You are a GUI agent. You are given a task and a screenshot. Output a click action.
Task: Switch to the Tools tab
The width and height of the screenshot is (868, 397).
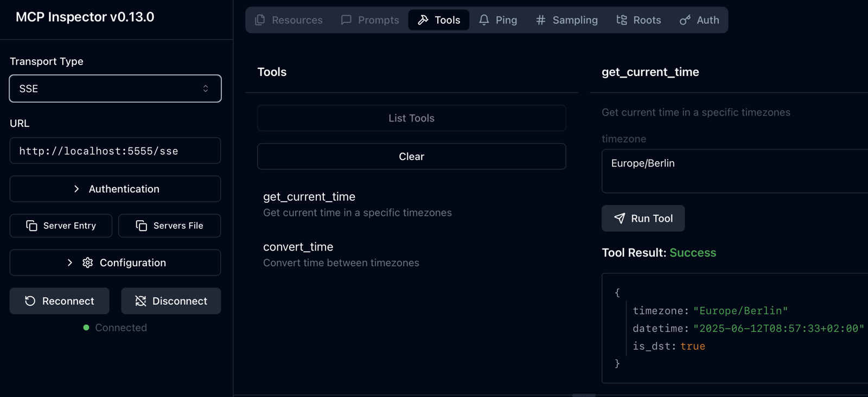point(438,20)
